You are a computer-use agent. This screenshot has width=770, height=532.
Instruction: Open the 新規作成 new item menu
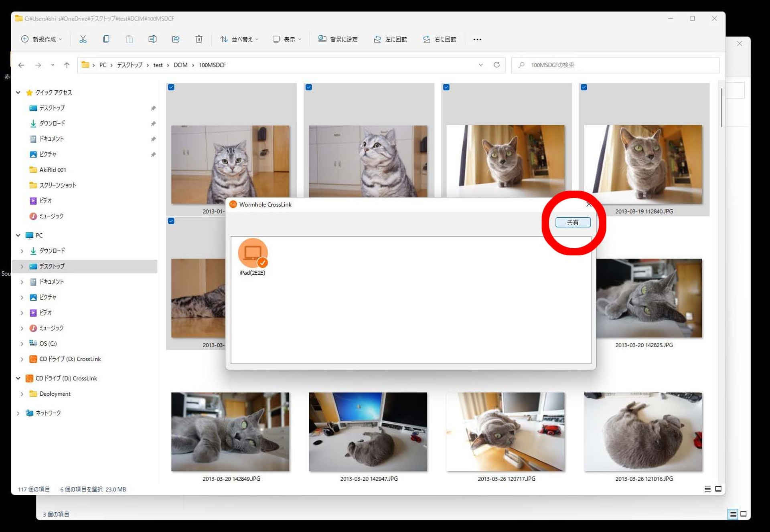(42, 39)
